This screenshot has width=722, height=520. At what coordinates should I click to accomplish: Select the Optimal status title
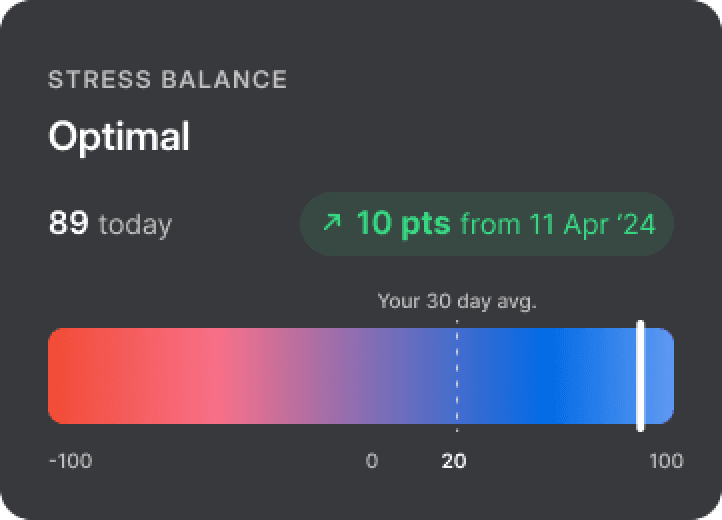(x=119, y=136)
